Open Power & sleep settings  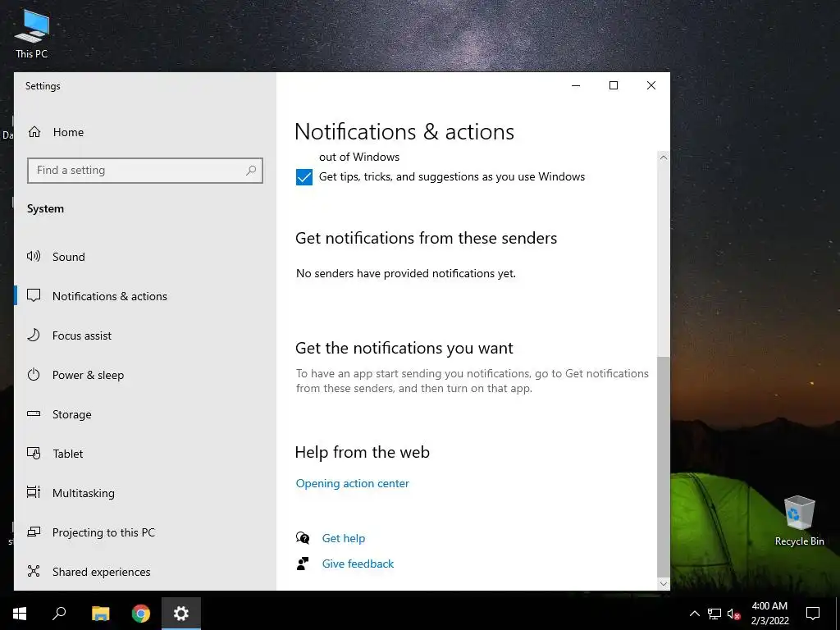tap(88, 375)
